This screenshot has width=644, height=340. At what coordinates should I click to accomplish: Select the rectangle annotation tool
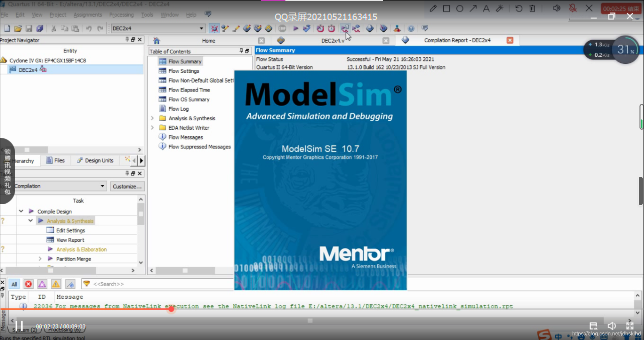446,8
